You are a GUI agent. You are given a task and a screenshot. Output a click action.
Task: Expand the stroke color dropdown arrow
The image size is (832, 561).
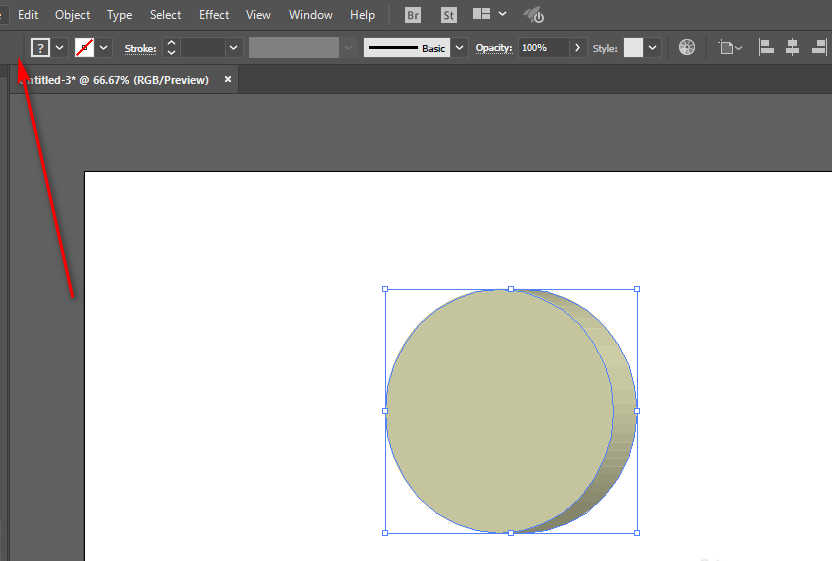click(103, 48)
